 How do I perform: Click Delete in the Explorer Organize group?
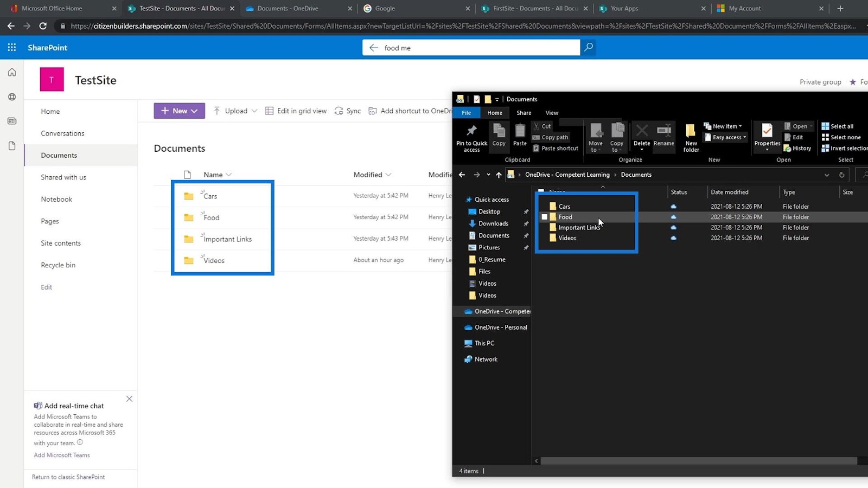click(642, 137)
